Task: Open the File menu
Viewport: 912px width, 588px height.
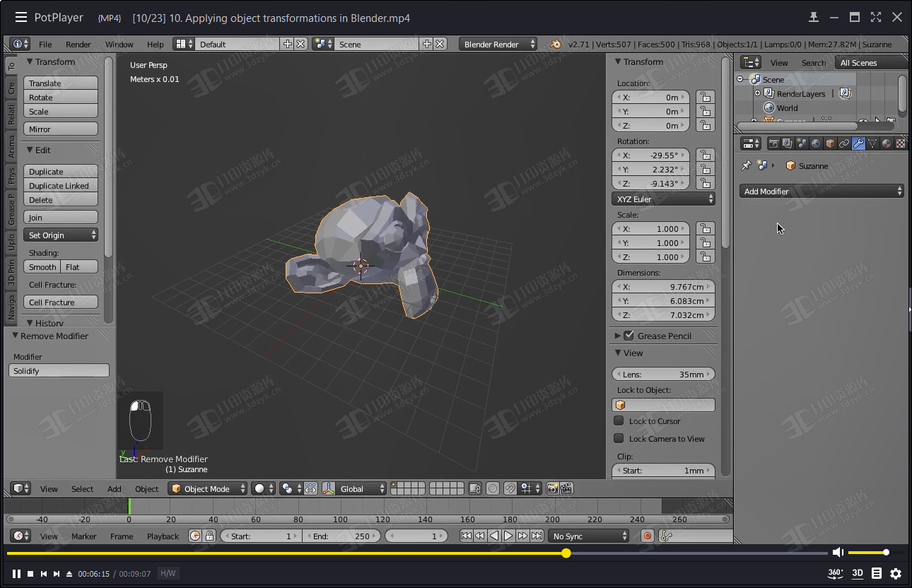Action: [x=45, y=44]
